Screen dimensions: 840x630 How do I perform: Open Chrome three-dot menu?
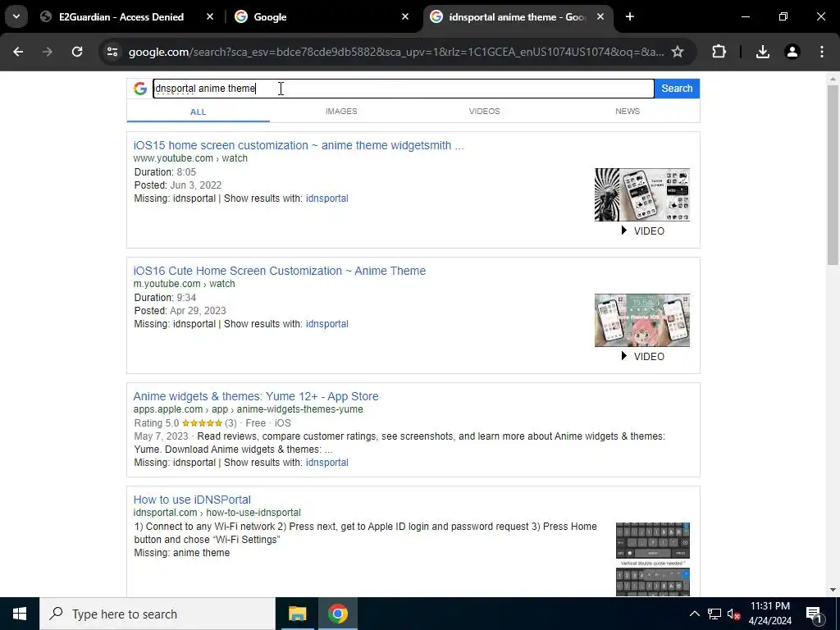click(x=822, y=52)
